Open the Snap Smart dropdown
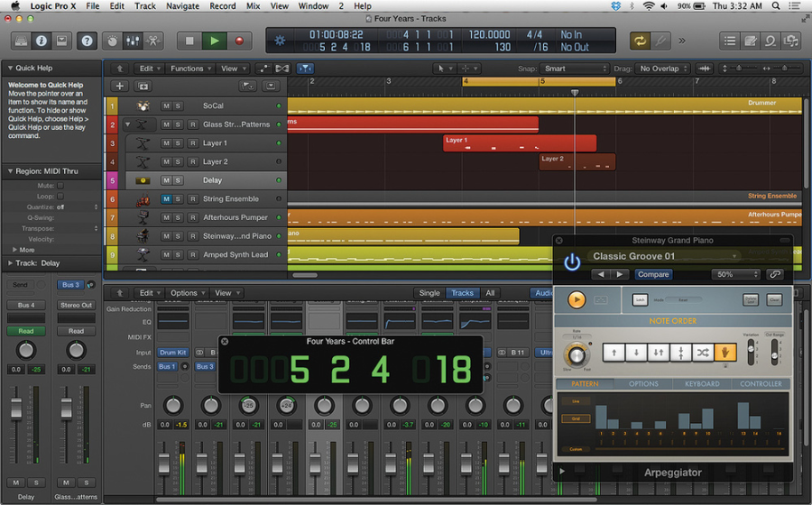 click(575, 69)
